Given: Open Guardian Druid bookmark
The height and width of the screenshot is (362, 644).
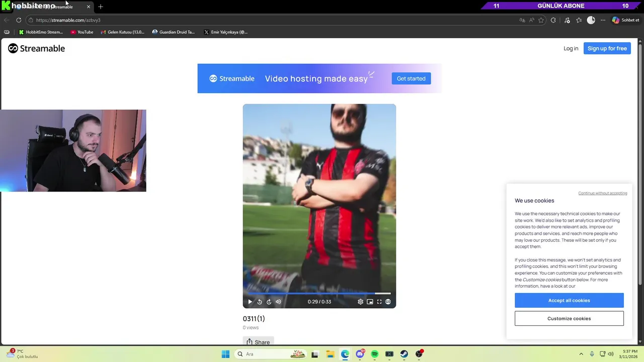Looking at the screenshot, I should click(x=174, y=32).
